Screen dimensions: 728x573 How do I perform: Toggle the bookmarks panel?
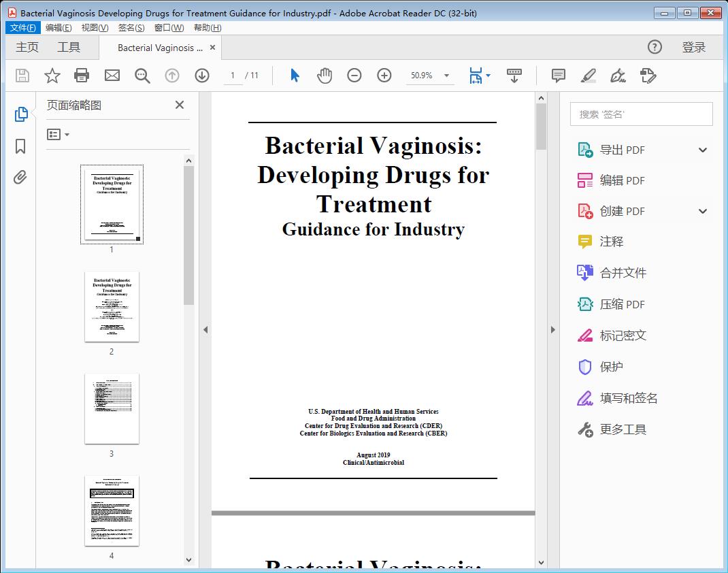pyautogui.click(x=20, y=146)
